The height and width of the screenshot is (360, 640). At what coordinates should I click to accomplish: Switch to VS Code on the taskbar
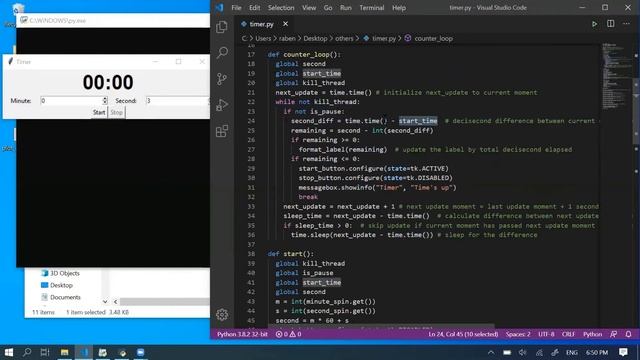(84, 352)
